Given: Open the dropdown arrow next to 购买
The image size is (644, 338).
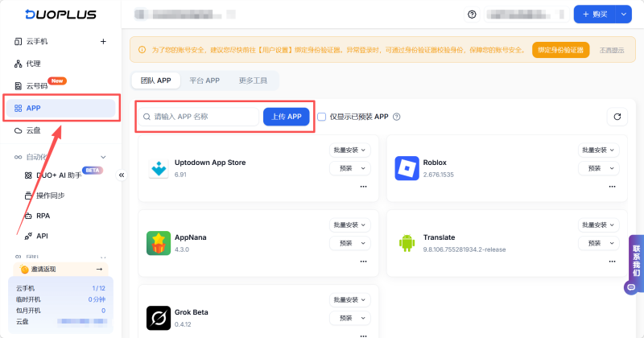Looking at the screenshot, I should click(624, 14).
